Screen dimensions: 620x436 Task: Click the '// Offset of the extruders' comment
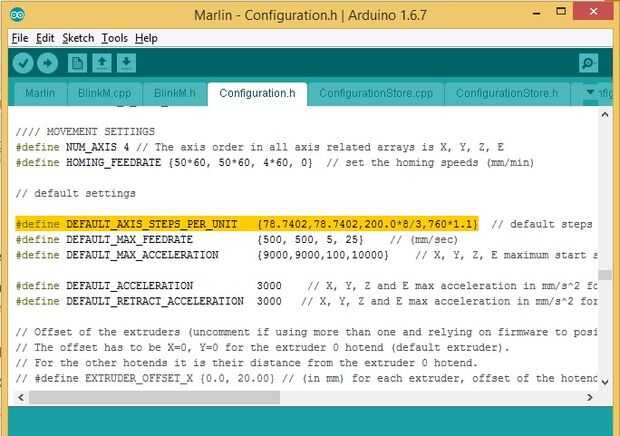click(306, 332)
